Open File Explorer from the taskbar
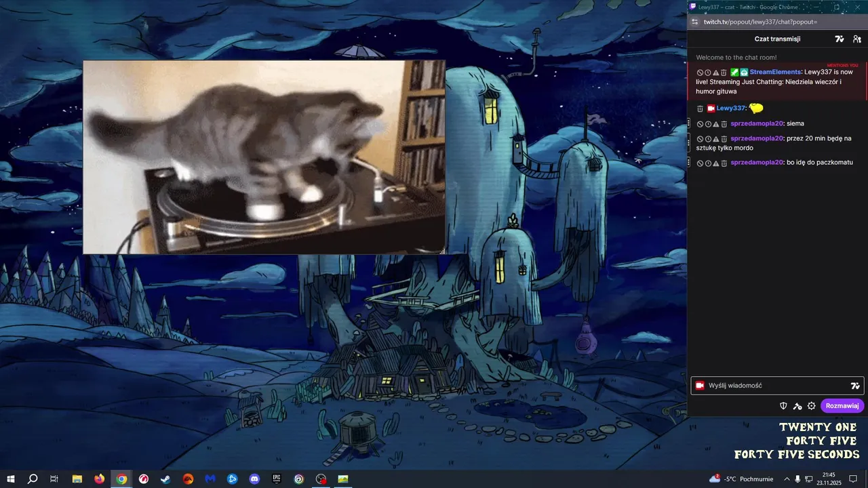This screenshot has height=488, width=868. coord(77,479)
